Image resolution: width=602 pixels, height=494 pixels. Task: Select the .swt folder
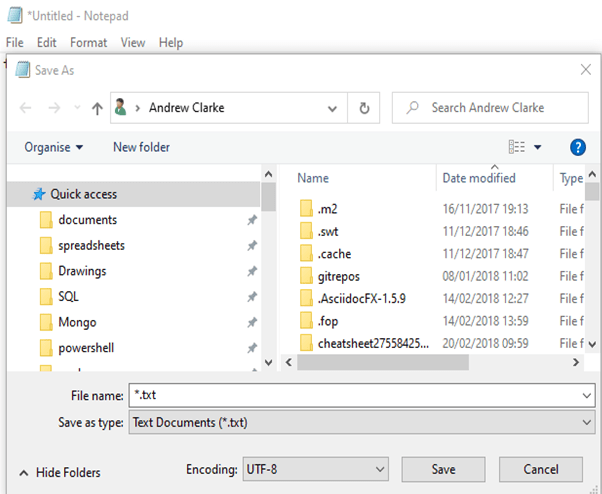(x=328, y=231)
